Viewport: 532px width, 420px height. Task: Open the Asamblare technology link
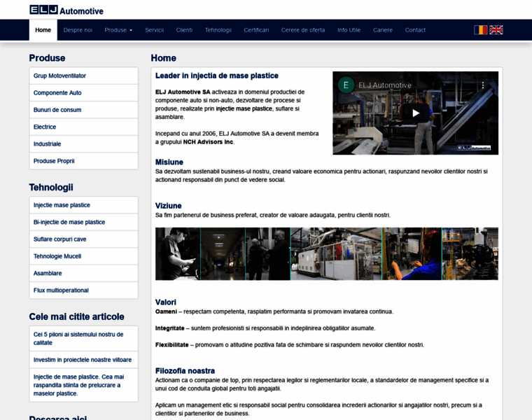click(x=83, y=273)
